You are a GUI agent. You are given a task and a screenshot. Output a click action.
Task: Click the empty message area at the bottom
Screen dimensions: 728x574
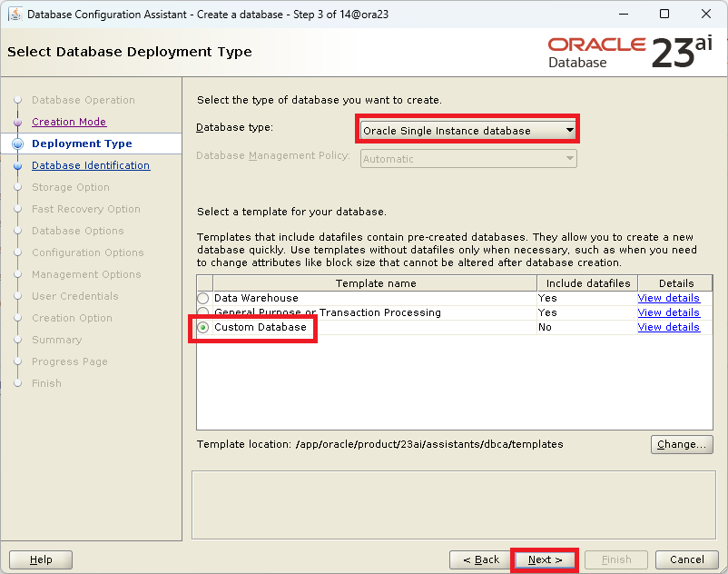point(454,505)
